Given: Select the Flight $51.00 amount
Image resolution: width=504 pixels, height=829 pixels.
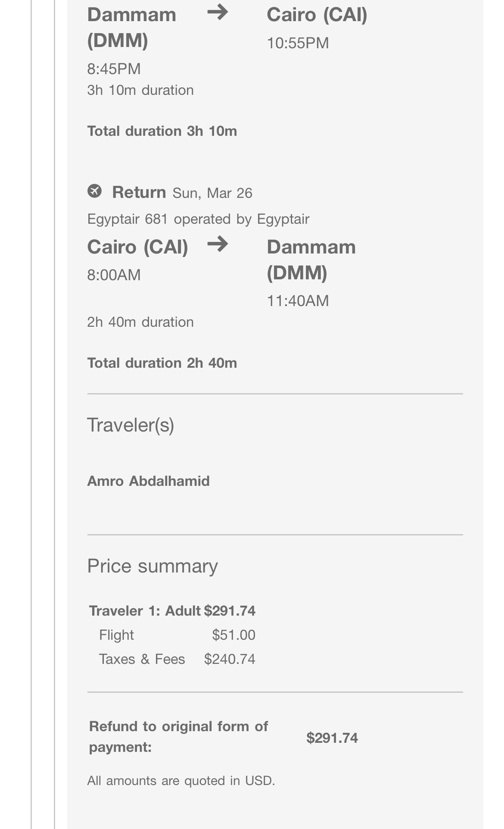Looking at the screenshot, I should click(233, 635).
